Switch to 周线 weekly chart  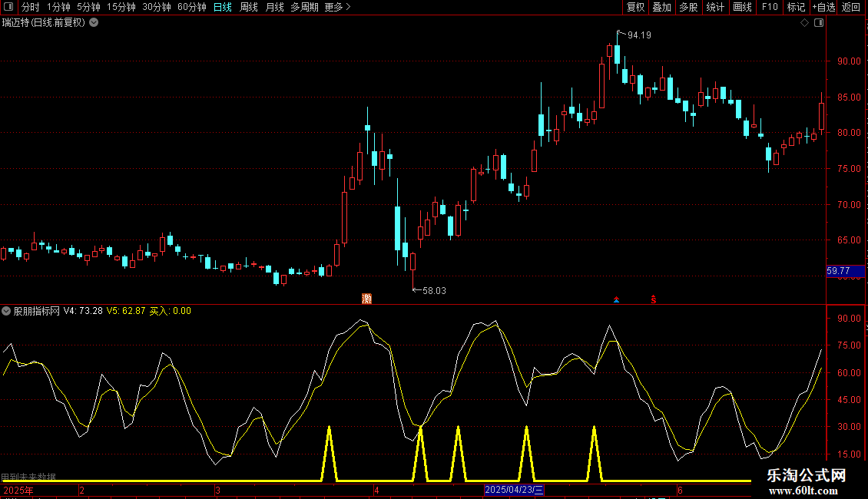click(249, 7)
